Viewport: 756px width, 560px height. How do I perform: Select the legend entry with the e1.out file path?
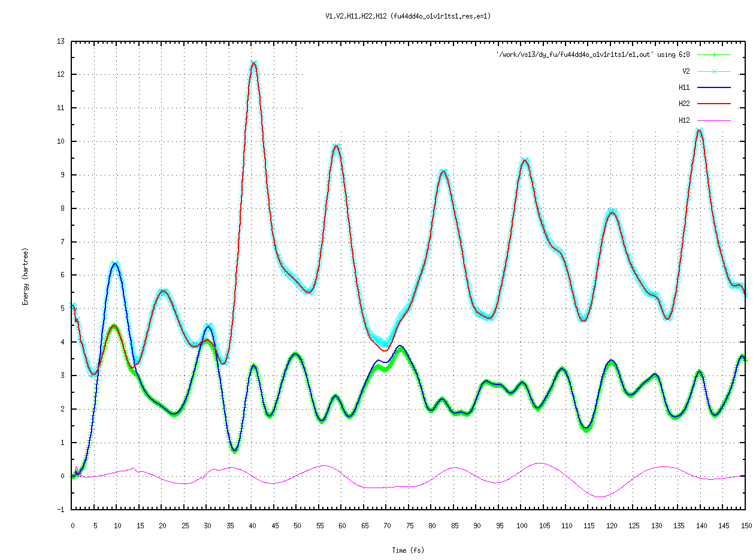click(593, 55)
